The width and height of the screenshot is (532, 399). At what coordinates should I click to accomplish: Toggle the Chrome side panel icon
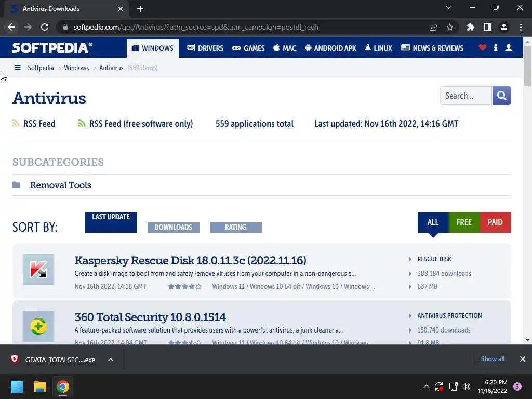point(487,27)
